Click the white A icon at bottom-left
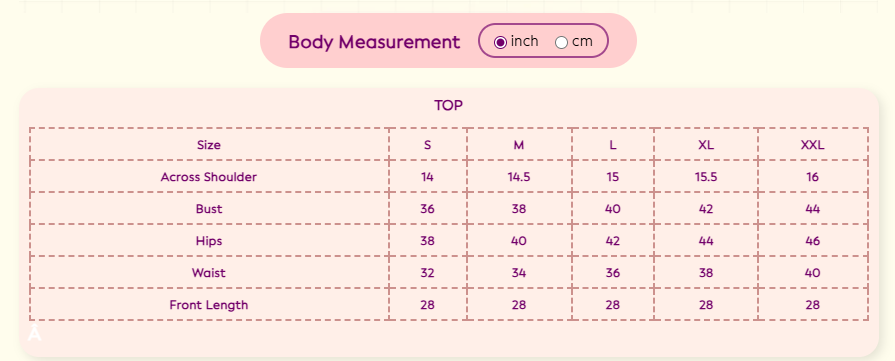Image resolution: width=895 pixels, height=361 pixels. (x=35, y=332)
